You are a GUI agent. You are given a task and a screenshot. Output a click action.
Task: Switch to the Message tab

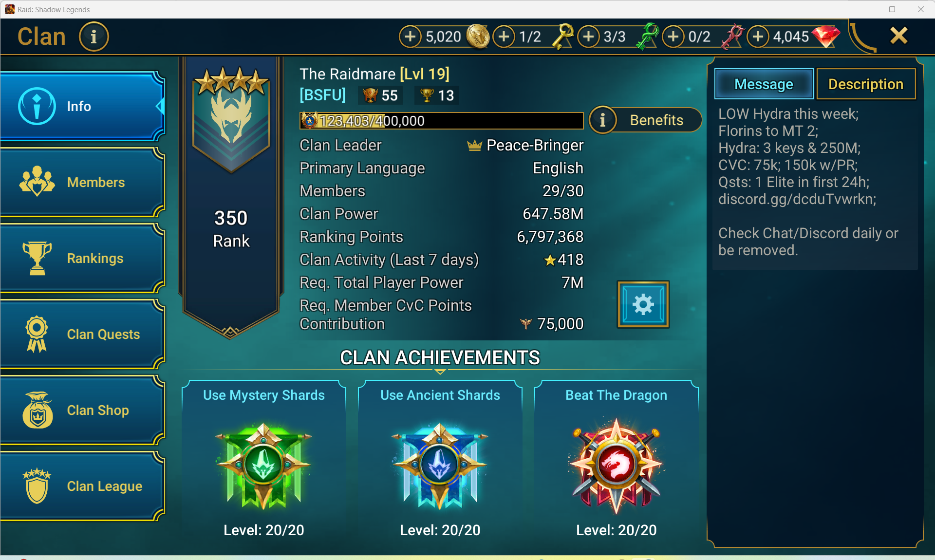(764, 84)
